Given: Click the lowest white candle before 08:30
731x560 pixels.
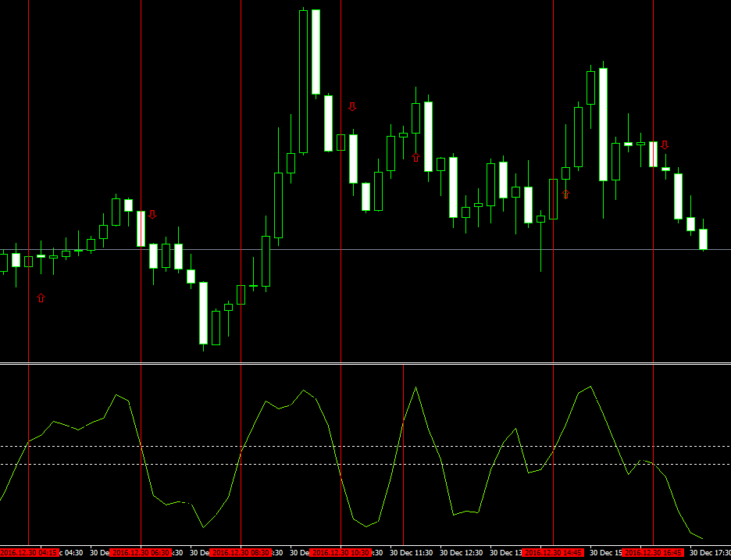Looking at the screenshot, I should click(203, 312).
